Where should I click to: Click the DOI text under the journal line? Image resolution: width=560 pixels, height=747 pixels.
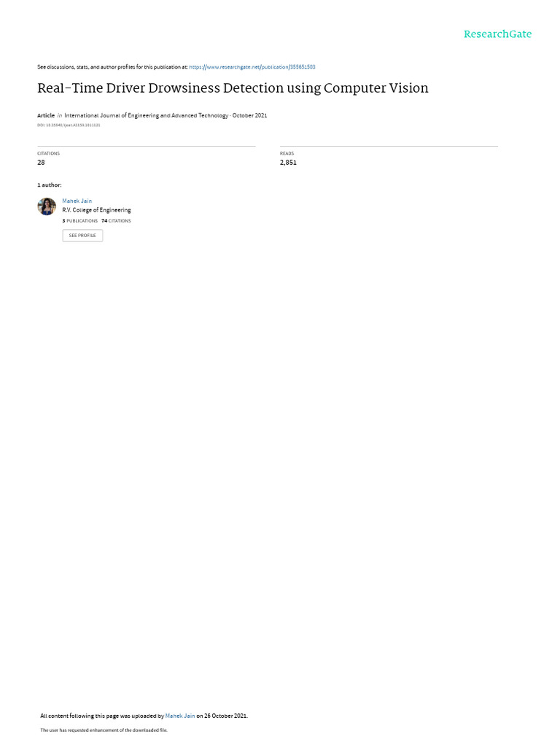pyautogui.click(x=69, y=125)
